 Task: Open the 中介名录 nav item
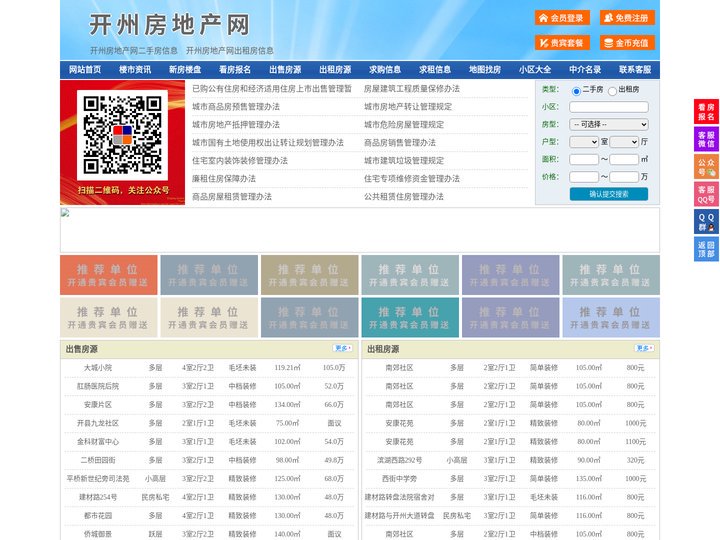click(x=585, y=70)
